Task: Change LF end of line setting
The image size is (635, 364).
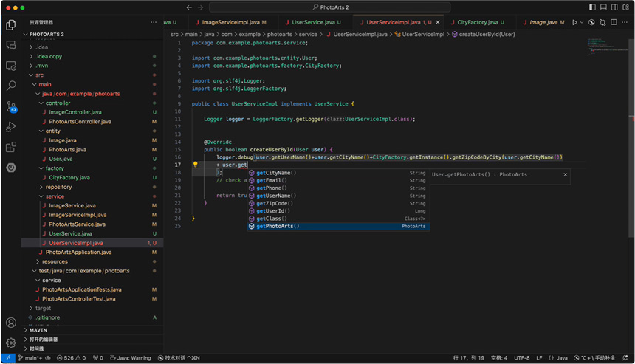Action: pyautogui.click(x=539, y=358)
